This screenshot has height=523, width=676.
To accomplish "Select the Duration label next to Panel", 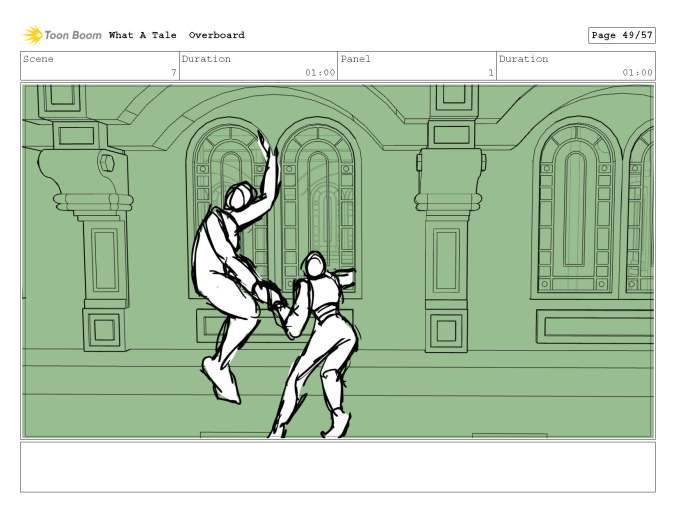I will [x=523, y=59].
